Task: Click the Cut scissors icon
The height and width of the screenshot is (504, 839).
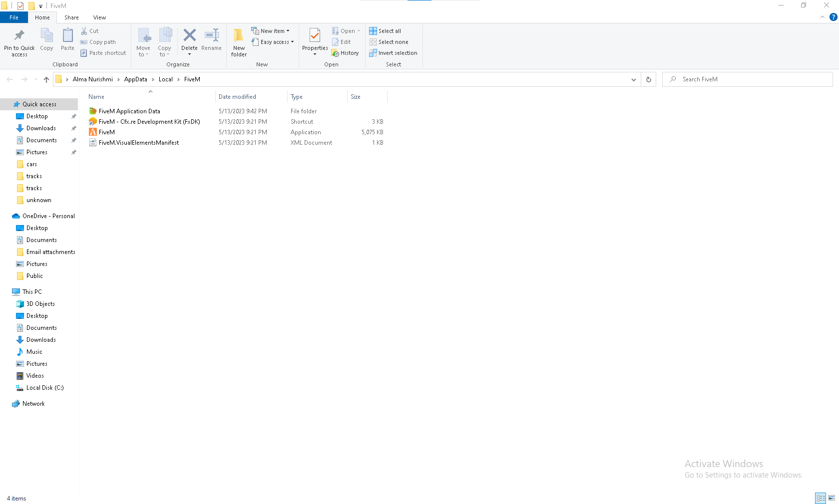Action: pos(84,31)
